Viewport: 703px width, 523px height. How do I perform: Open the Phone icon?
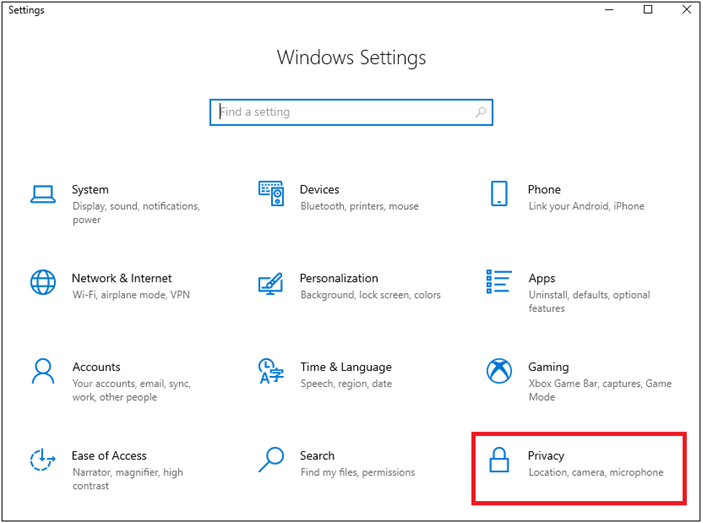pyautogui.click(x=499, y=194)
